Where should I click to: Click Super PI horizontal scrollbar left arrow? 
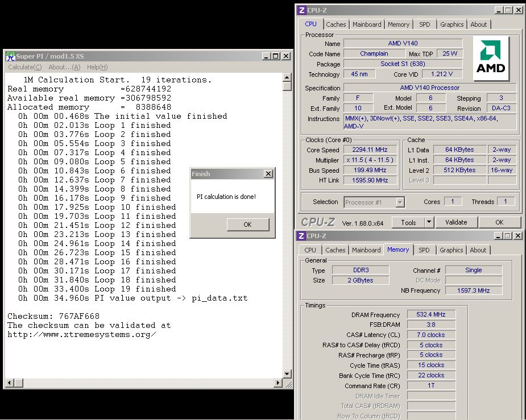coord(10,382)
